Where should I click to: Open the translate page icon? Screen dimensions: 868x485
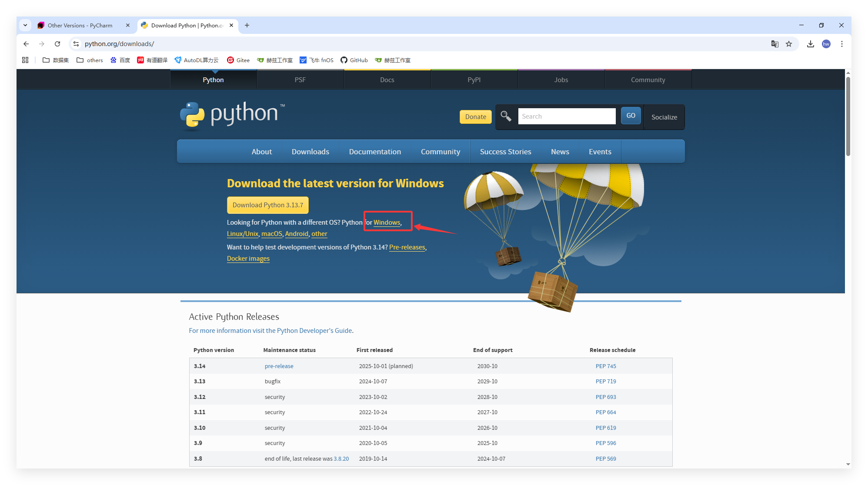[775, 44]
